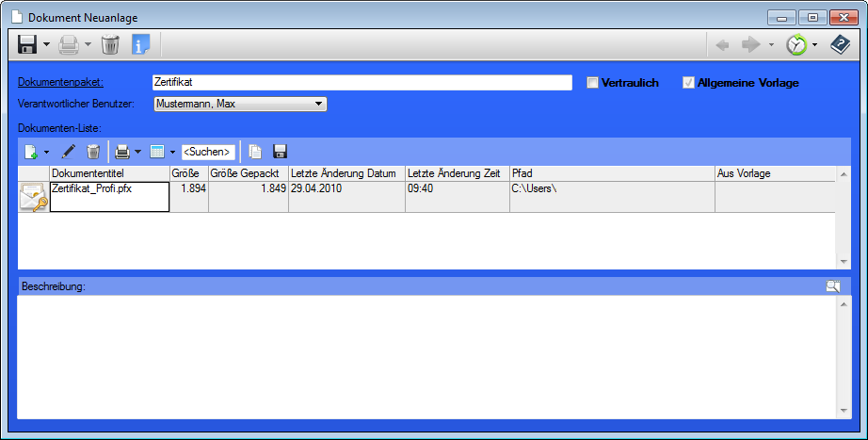Viewport: 868px width, 440px height.
Task: Open the clock history dropdown arrow
Action: pyautogui.click(x=814, y=45)
